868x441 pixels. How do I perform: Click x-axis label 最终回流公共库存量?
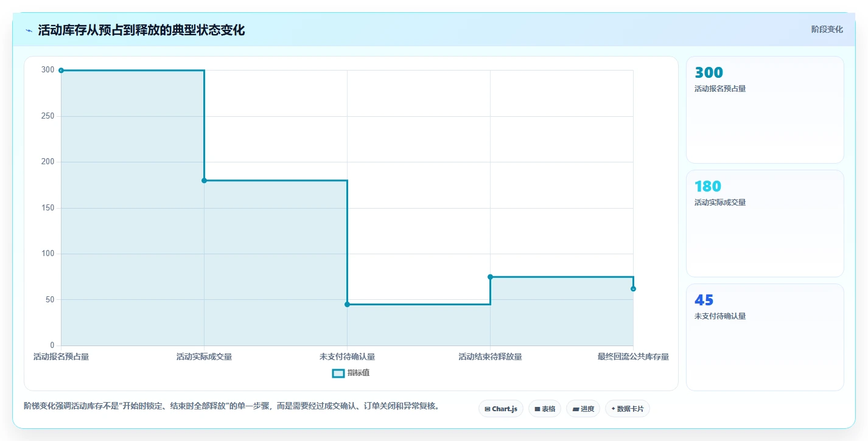(x=633, y=357)
